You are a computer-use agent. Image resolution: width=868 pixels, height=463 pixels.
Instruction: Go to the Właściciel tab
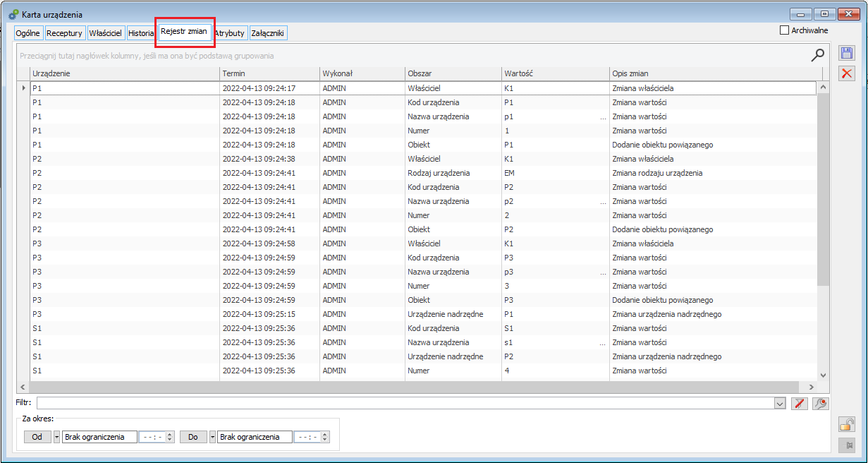point(106,33)
